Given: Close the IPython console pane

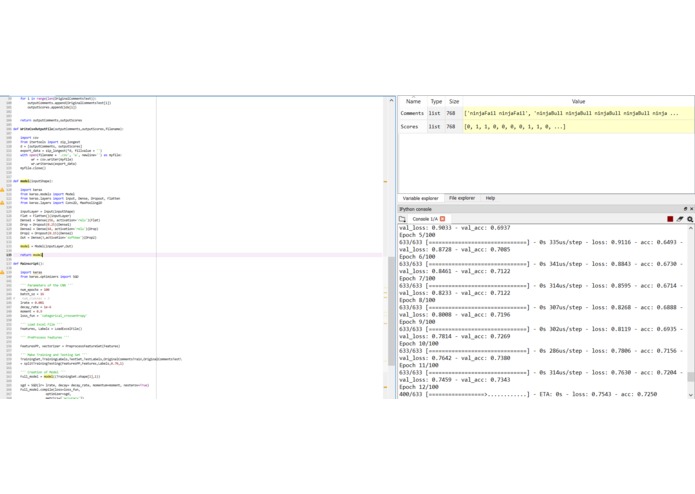Looking at the screenshot, I should 691,209.
